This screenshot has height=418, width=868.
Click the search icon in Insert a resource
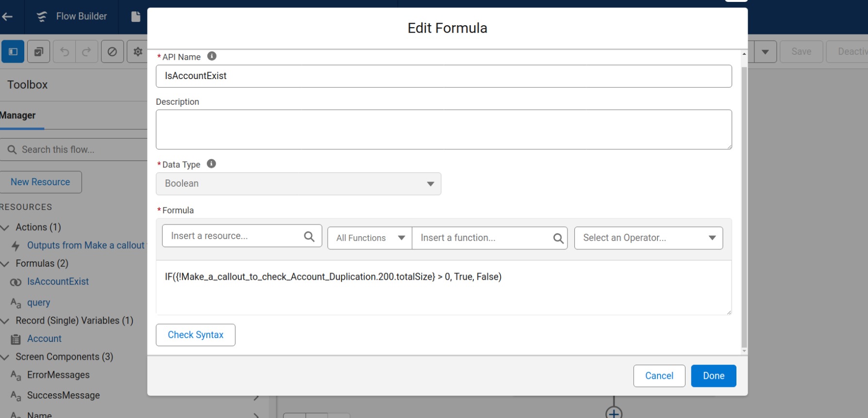pos(309,236)
